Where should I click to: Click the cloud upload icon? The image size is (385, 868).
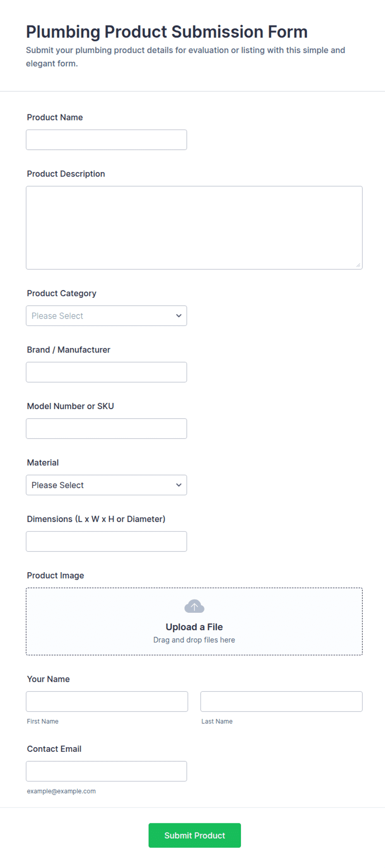coord(194,606)
